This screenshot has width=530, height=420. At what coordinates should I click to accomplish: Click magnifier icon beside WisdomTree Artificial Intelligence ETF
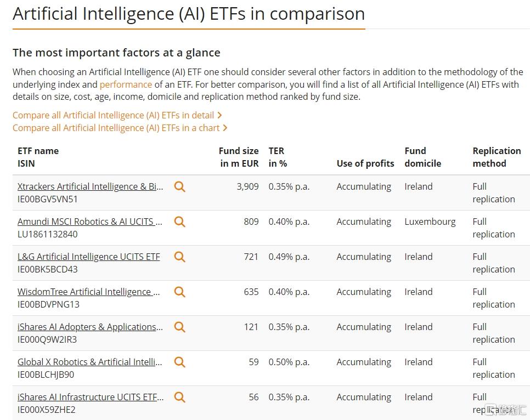pos(179,292)
